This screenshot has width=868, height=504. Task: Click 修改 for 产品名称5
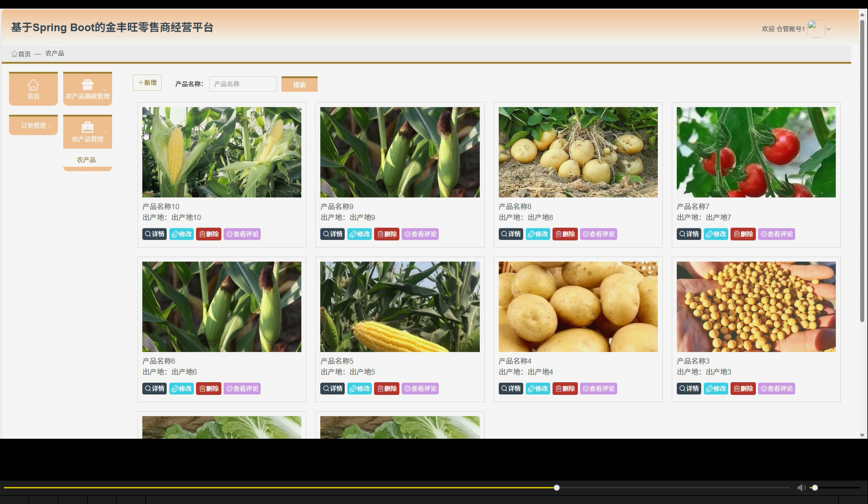click(x=360, y=389)
